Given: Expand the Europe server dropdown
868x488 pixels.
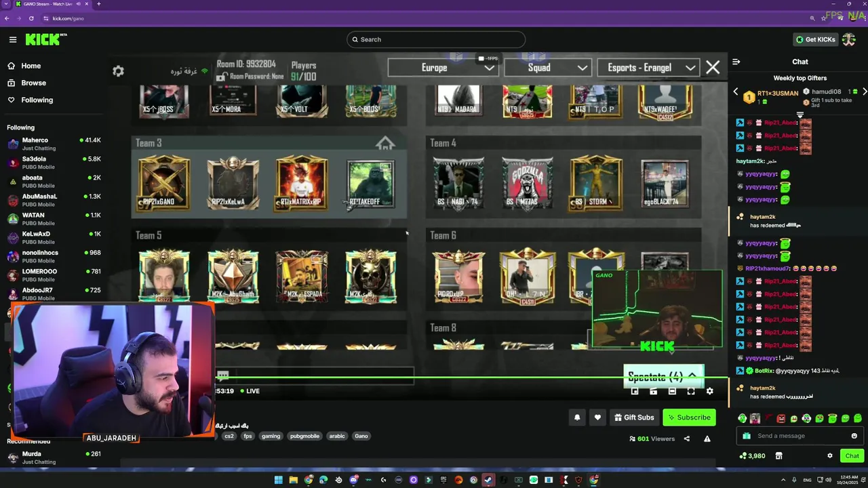Looking at the screenshot, I should pyautogui.click(x=443, y=68).
